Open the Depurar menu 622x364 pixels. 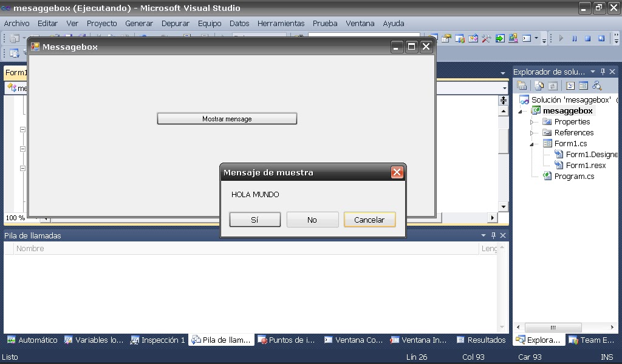(x=176, y=23)
